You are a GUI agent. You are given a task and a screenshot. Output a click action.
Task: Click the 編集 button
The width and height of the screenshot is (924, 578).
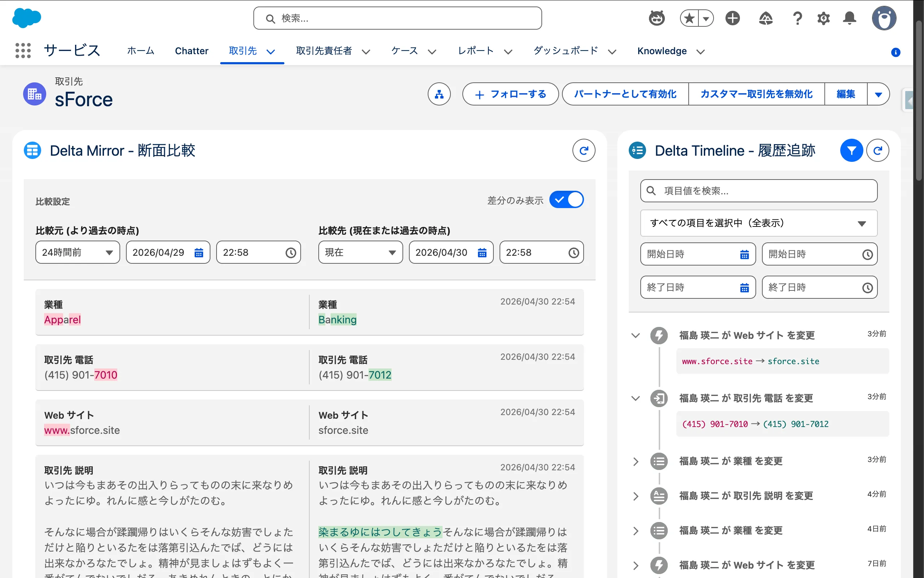(x=846, y=94)
